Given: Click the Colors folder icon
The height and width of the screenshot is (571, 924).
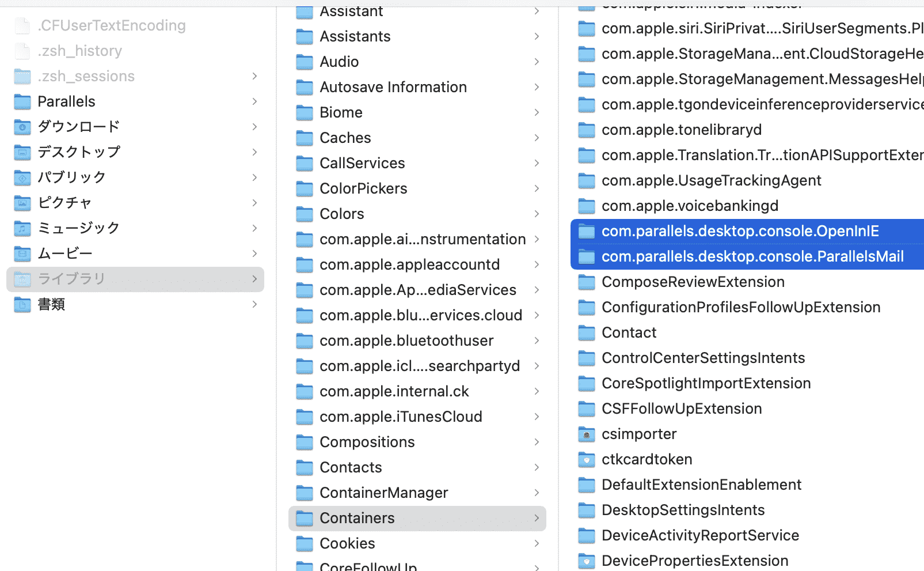Looking at the screenshot, I should point(304,214).
